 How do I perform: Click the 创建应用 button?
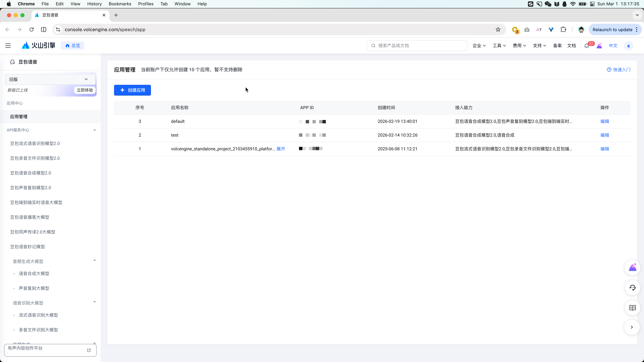(132, 90)
